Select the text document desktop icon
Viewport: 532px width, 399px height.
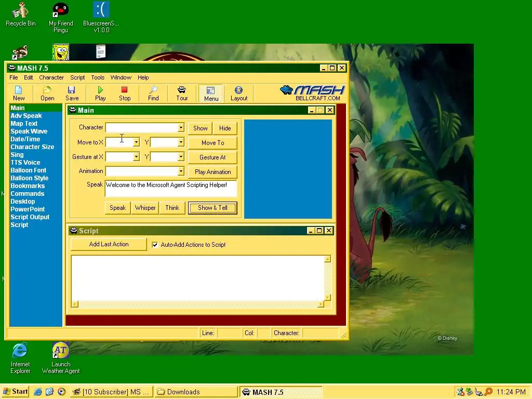101,51
